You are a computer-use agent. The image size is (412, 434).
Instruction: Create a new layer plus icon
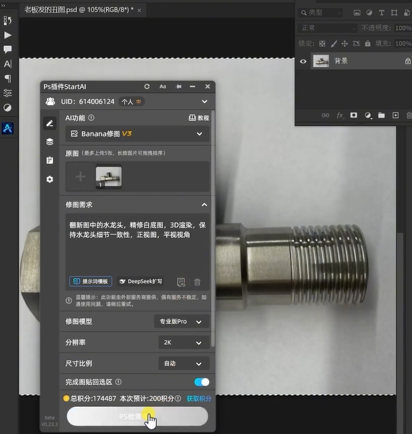click(395, 115)
